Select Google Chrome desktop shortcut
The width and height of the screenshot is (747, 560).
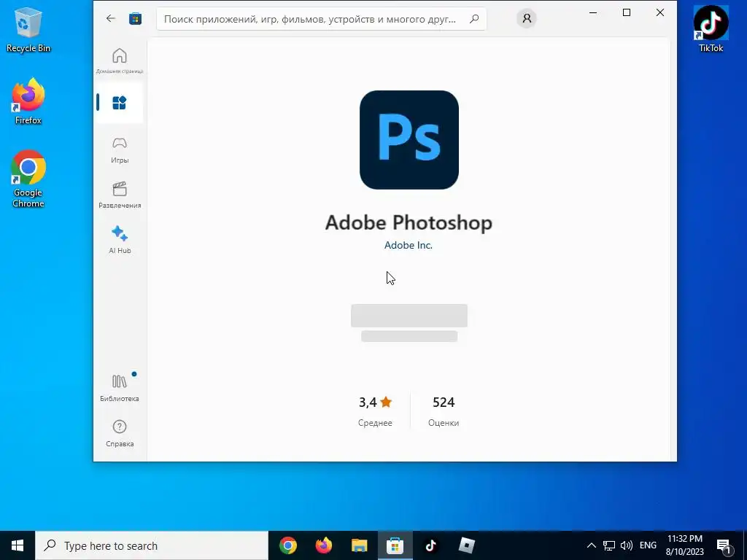tap(28, 179)
